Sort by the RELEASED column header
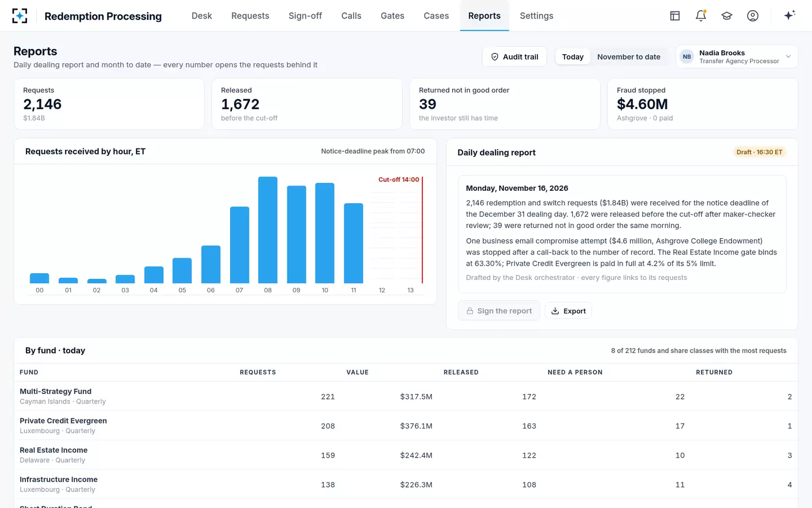 point(461,373)
